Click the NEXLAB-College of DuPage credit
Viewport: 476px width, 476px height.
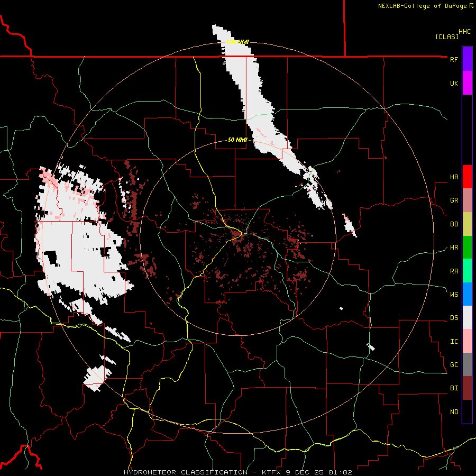(425, 6)
